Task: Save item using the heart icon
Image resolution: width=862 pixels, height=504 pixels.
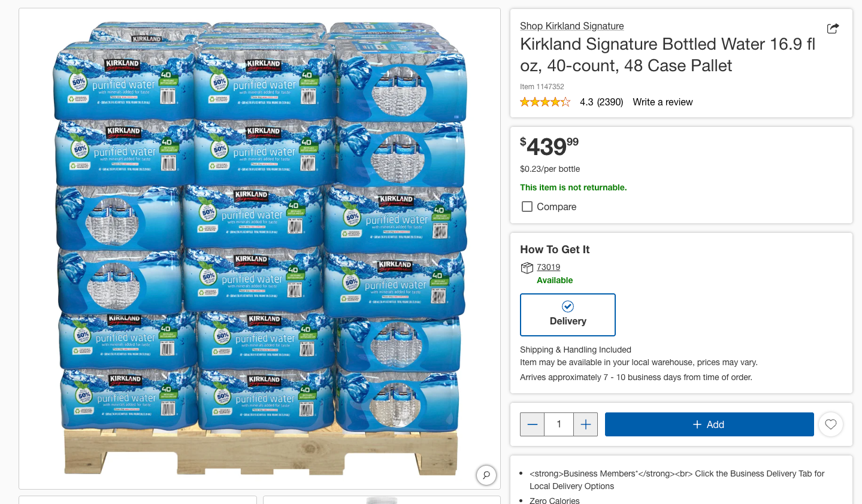Action: [x=831, y=424]
